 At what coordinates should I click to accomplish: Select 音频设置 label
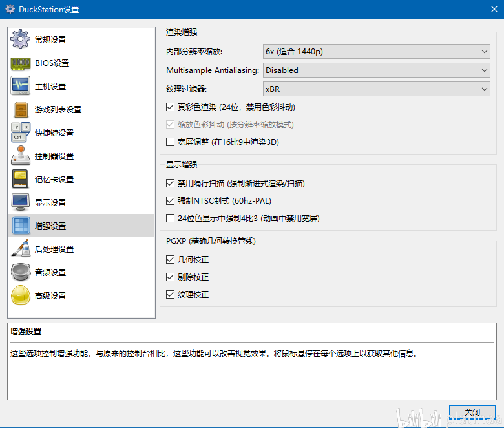click(50, 272)
